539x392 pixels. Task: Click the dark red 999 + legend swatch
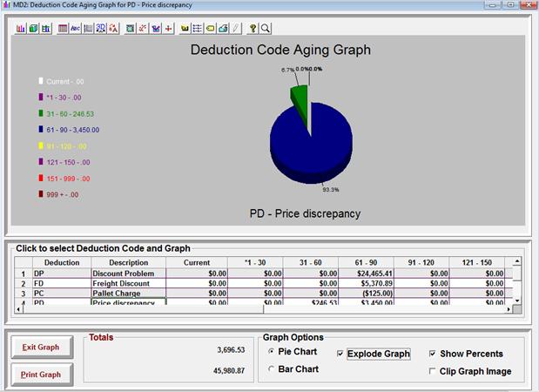point(41,194)
